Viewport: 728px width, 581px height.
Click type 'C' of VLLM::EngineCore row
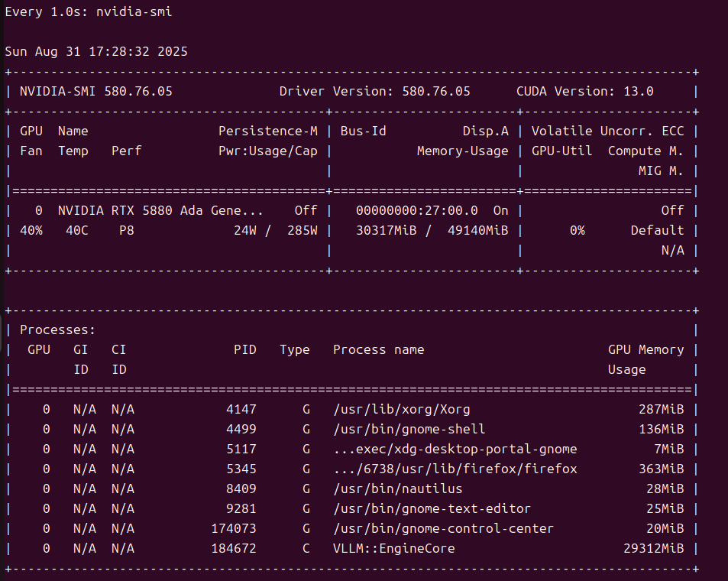306,548
